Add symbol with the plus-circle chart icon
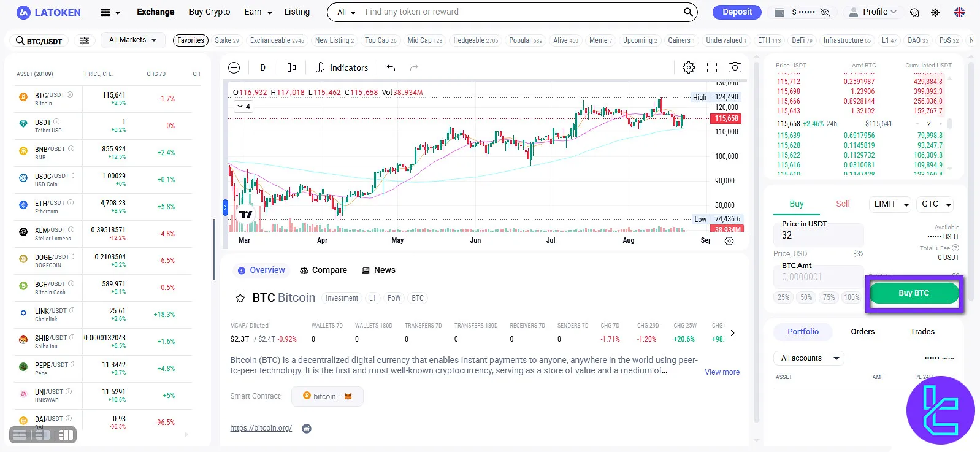Screen dimensions: 980x452 (234, 67)
